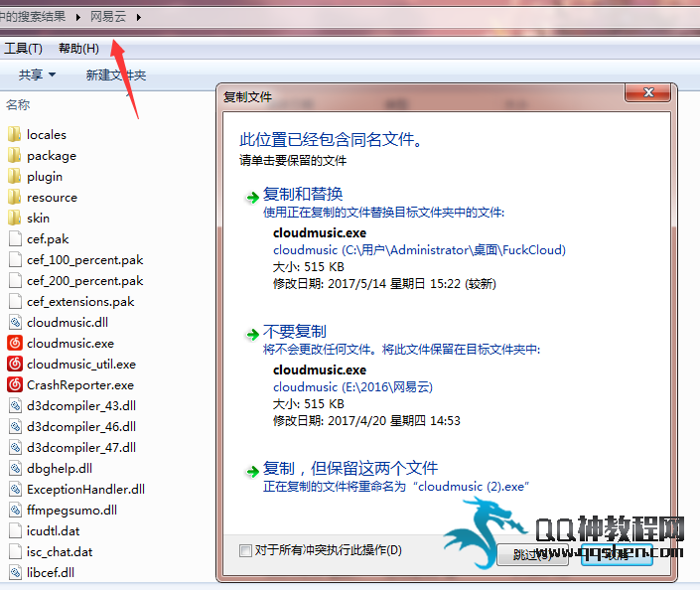The width and height of the screenshot is (700, 590).
Task: Click the ffmpegsumo.dll file icon
Action: [x=15, y=510]
